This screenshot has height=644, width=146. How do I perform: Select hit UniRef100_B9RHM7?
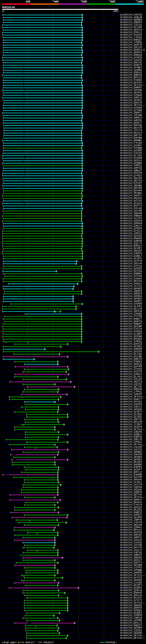tap(131, 88)
